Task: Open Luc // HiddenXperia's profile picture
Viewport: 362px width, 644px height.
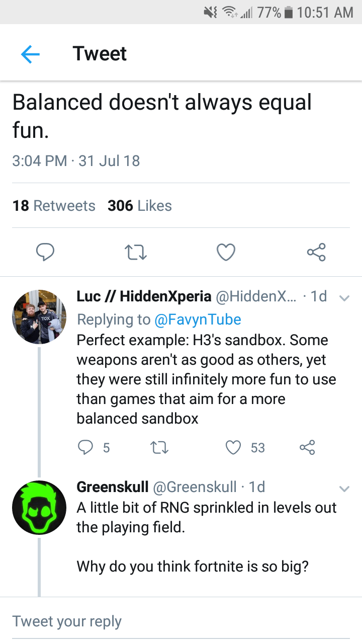Action: 38,317
